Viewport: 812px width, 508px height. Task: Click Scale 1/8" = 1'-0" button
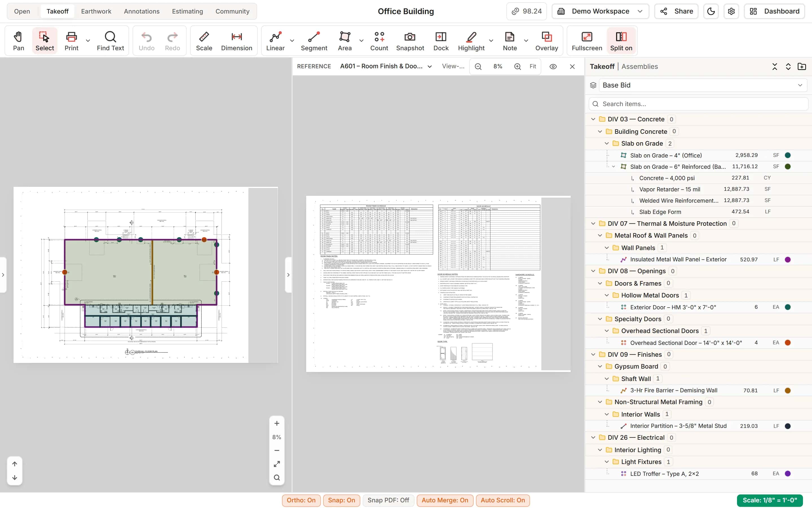tap(769, 500)
